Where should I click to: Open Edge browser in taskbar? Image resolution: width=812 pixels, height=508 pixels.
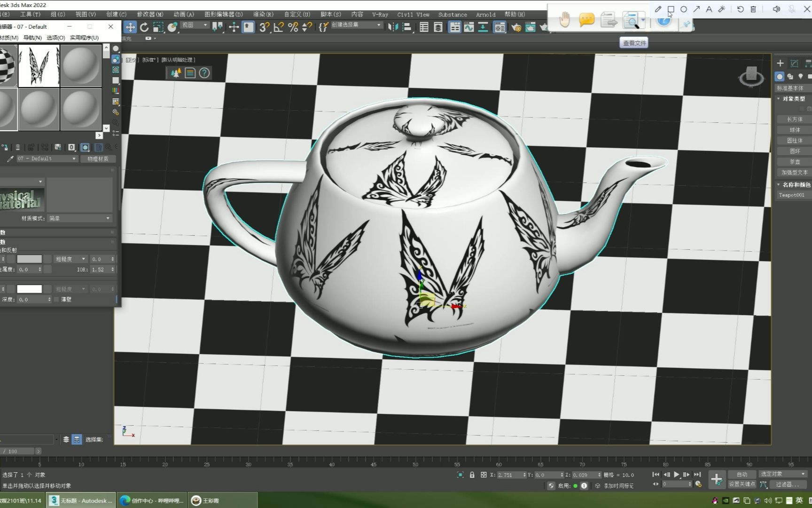click(x=152, y=500)
